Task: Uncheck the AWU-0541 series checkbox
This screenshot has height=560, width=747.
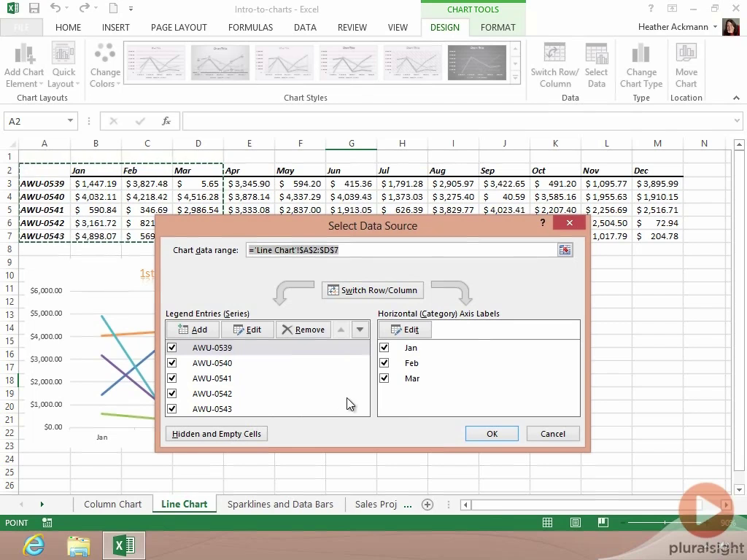Action: point(172,378)
